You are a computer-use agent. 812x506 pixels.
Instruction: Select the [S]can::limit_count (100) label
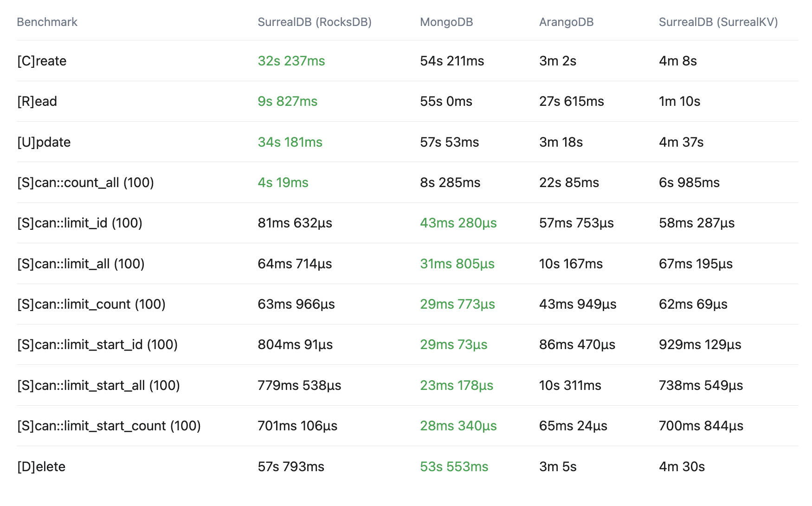91,304
